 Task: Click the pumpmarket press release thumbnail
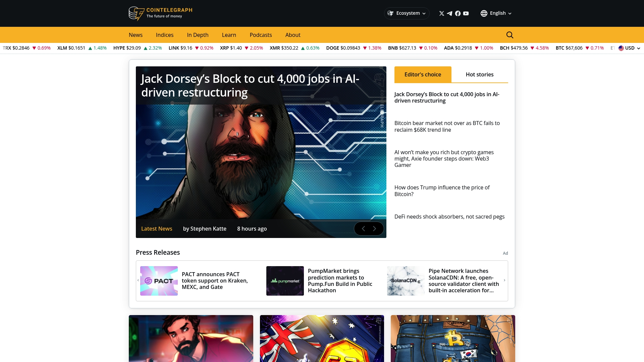[285, 281]
